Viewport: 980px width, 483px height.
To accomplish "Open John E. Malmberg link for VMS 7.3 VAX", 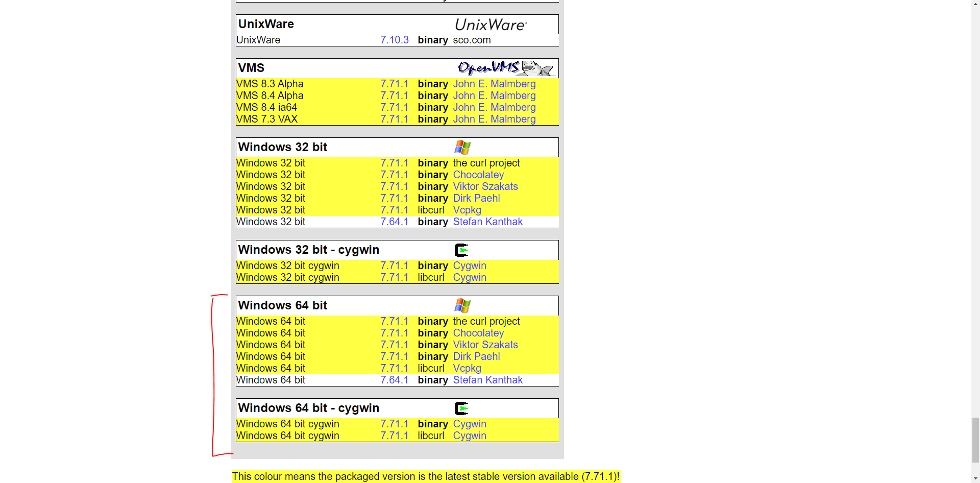I will (x=494, y=119).
